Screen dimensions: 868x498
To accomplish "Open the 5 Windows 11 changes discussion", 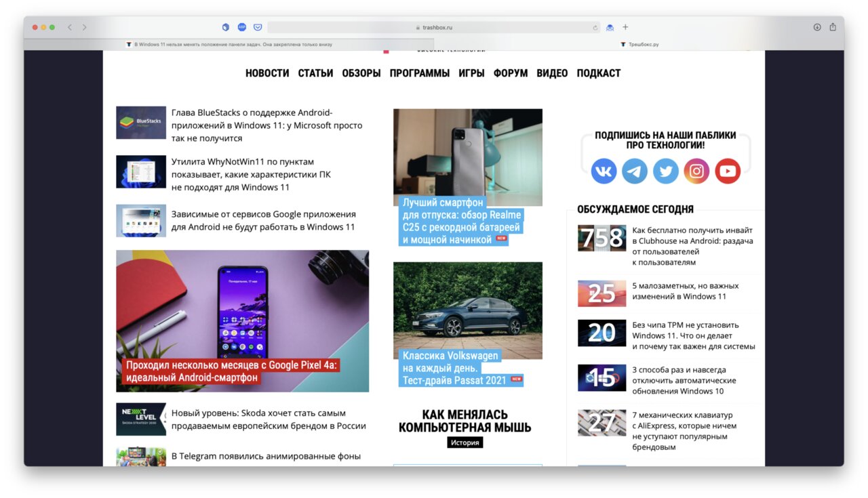I will coord(686,291).
